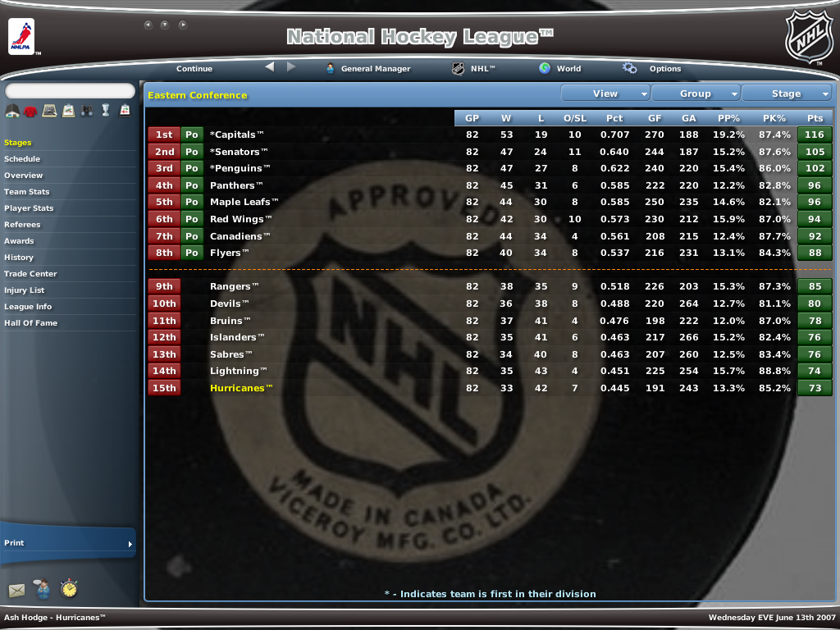Click the house icon in the sidebar
Viewport: 840px width, 630px height.
click(12, 111)
